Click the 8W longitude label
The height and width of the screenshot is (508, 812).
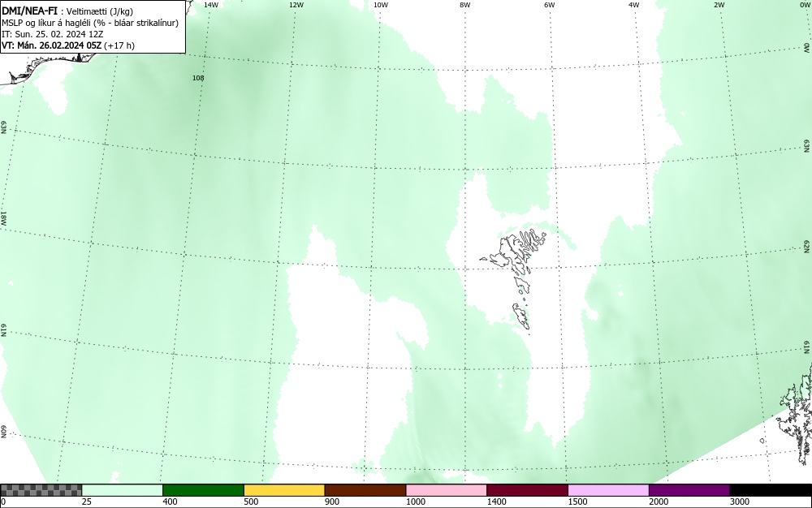pyautogui.click(x=464, y=5)
